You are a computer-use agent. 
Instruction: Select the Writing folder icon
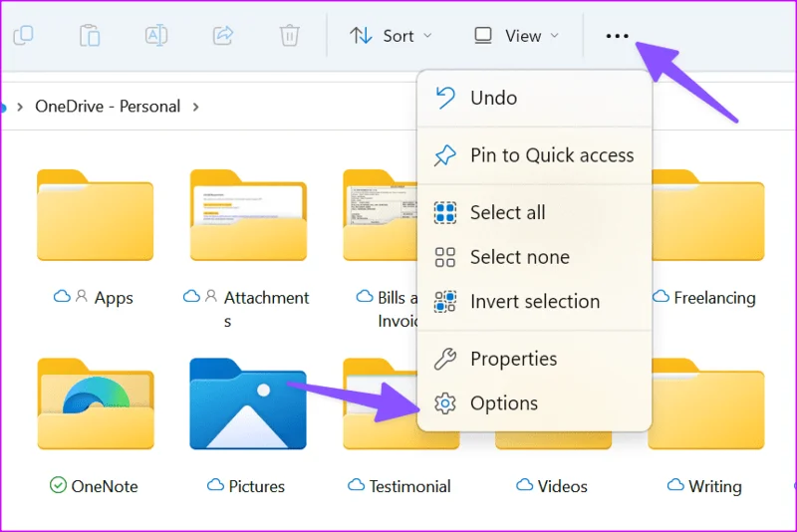coord(708,403)
